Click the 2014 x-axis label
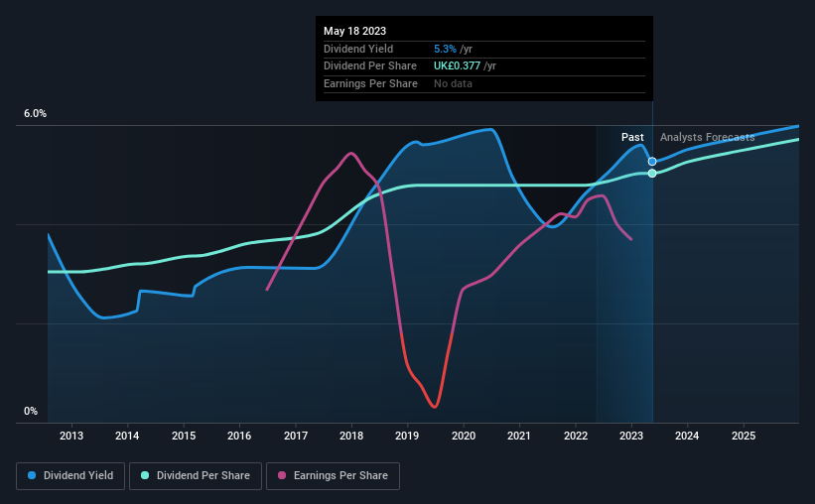Screen dimensions: 815x504 coord(127,436)
